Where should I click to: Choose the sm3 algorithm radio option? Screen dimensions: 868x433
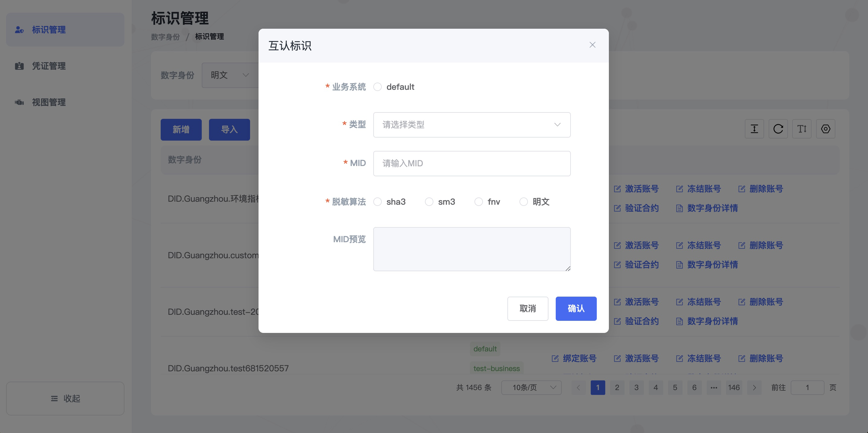click(x=429, y=202)
